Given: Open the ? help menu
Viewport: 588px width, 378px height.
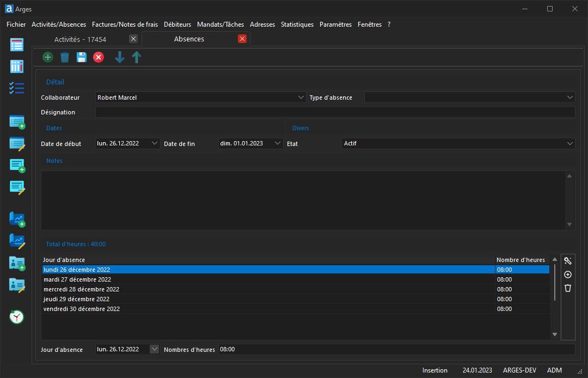Looking at the screenshot, I should 389,25.
